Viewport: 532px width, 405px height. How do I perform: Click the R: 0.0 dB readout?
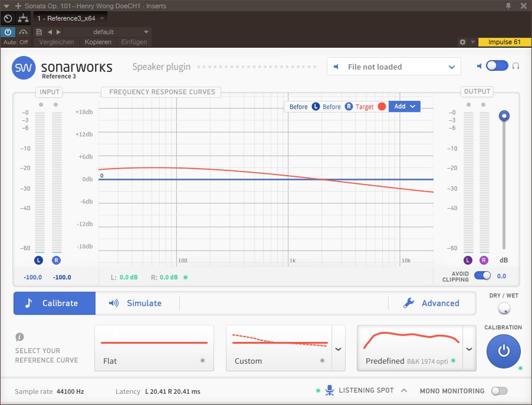coord(164,277)
